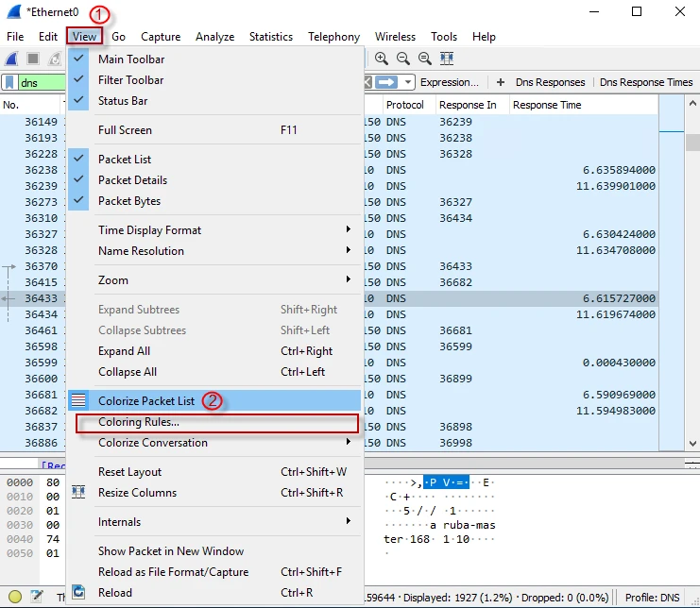
Task: Click the capture file properties icon in status bar
Action: point(36,597)
